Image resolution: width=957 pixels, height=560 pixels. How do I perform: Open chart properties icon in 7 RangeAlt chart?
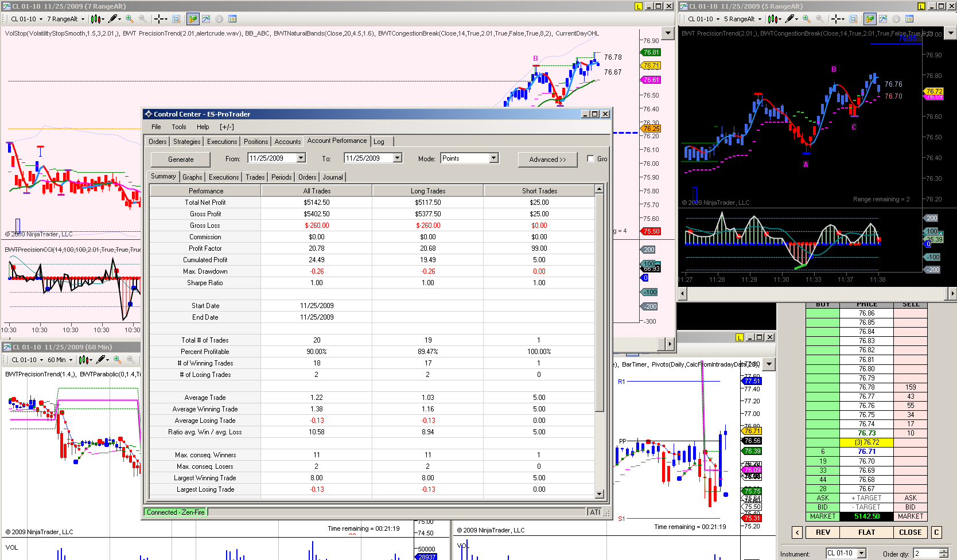(x=232, y=19)
